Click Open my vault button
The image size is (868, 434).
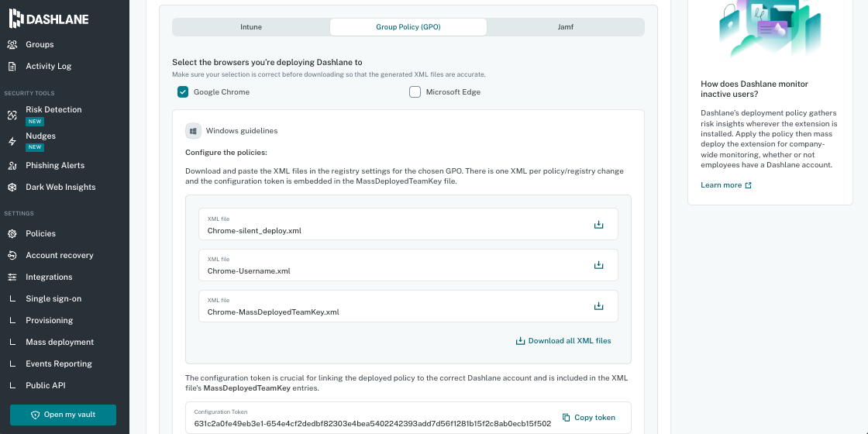(63, 415)
